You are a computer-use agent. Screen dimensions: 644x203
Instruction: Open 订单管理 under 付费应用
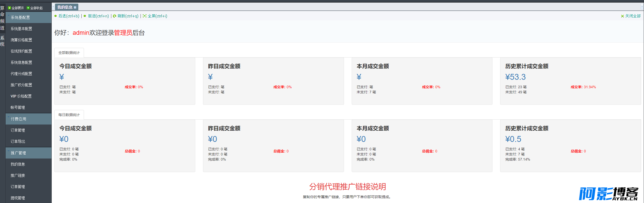[18, 130]
